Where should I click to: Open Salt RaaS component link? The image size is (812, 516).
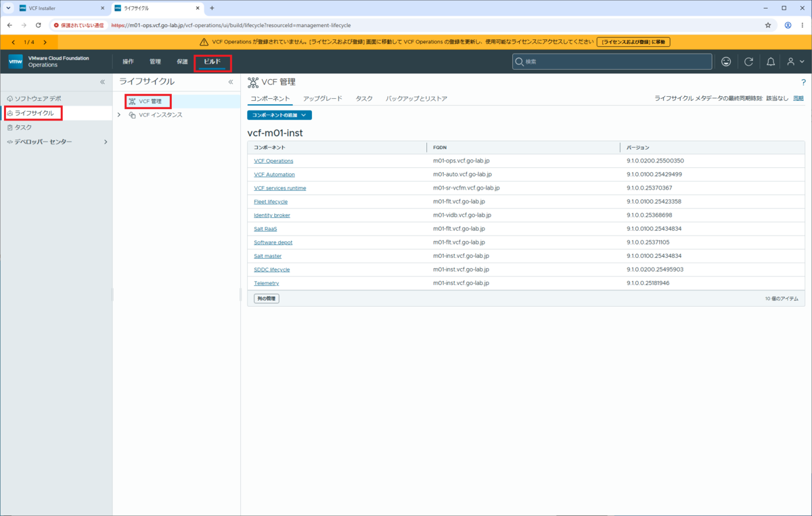(x=265, y=229)
